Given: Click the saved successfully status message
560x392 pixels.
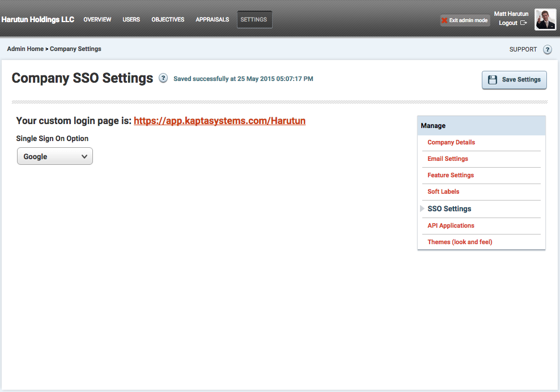Looking at the screenshot, I should [x=243, y=79].
